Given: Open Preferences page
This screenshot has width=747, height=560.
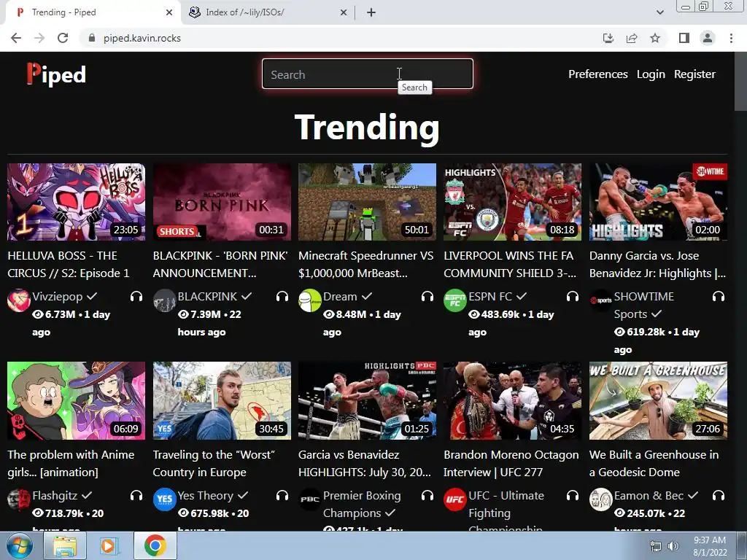Looking at the screenshot, I should click(598, 74).
